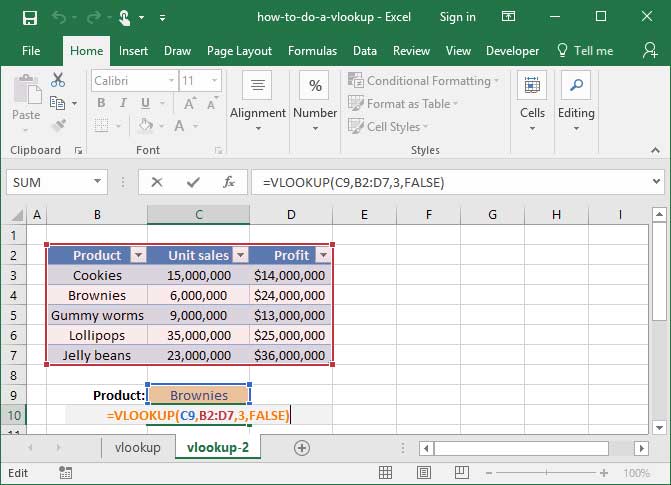671x485 pixels.
Task: Open Format as Table menu
Action: click(403, 104)
